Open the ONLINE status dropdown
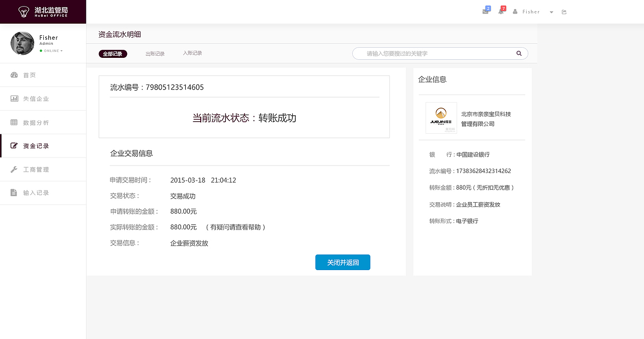 (52, 50)
